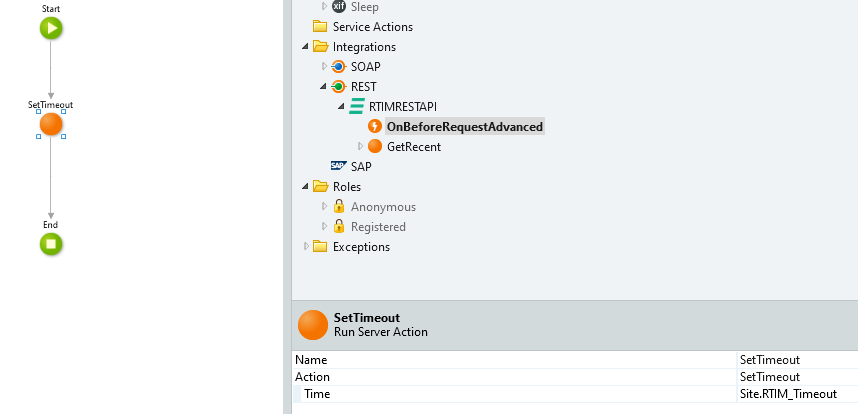Expand the GetRecent method
The height and width of the screenshot is (414, 858).
tap(360, 147)
